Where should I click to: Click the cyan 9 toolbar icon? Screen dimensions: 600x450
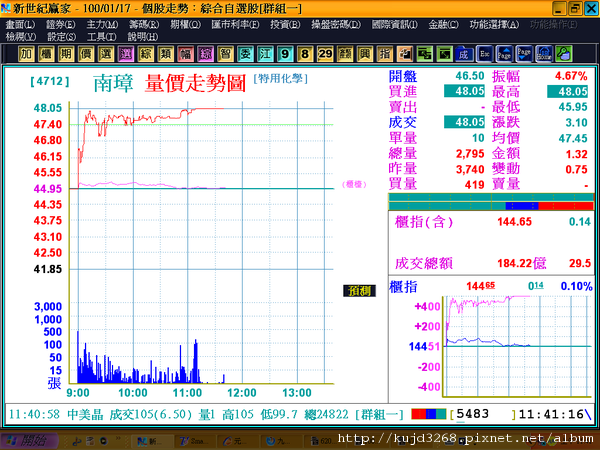click(x=285, y=54)
